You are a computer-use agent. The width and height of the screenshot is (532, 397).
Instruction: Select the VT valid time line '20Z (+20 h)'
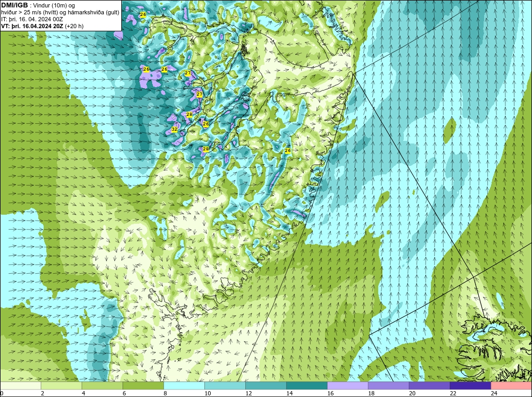[x=43, y=26]
